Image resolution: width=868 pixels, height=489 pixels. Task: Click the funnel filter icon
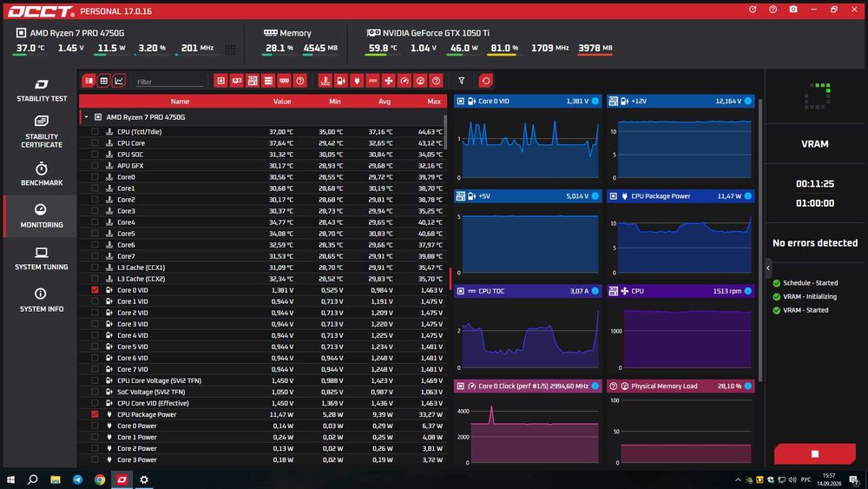[461, 81]
